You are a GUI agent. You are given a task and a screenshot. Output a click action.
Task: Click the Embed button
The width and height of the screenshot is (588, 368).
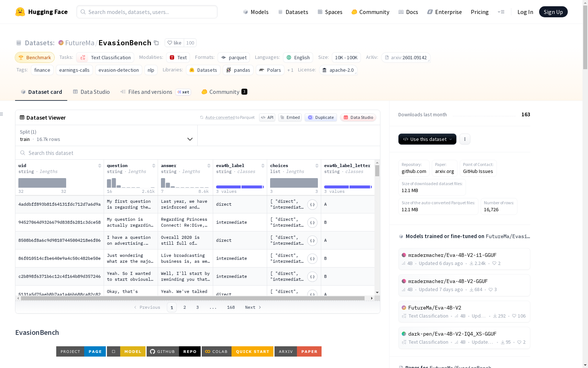pyautogui.click(x=290, y=117)
